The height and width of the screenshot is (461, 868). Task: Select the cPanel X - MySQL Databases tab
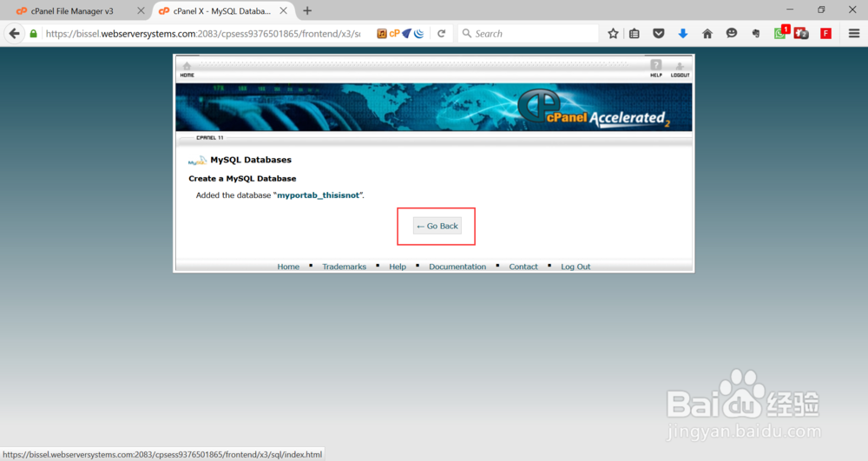pos(221,11)
